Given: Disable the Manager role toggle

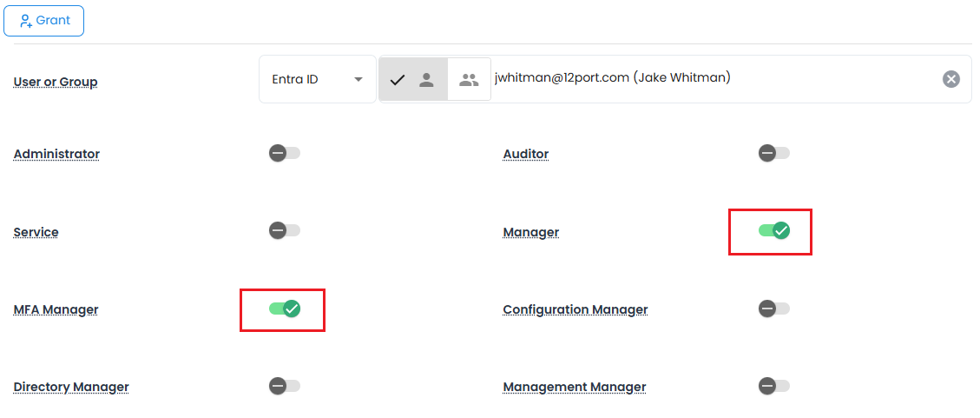Looking at the screenshot, I should tap(773, 230).
